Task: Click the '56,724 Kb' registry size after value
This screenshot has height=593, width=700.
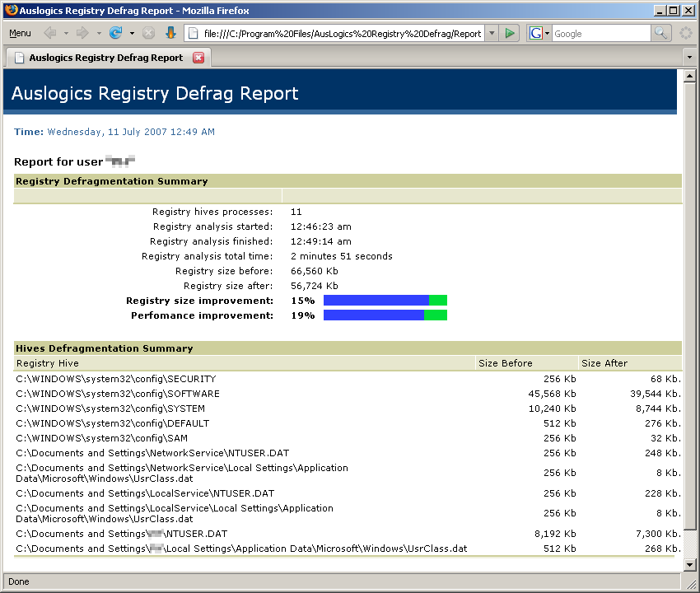Action: (x=315, y=286)
